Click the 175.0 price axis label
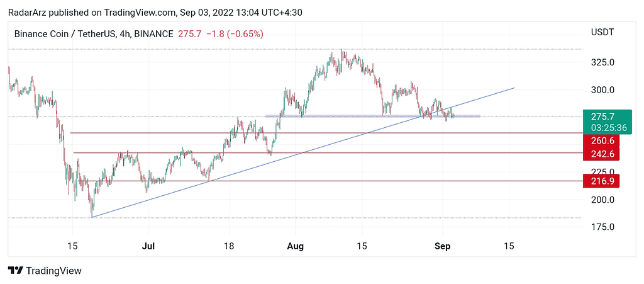 [x=602, y=227]
